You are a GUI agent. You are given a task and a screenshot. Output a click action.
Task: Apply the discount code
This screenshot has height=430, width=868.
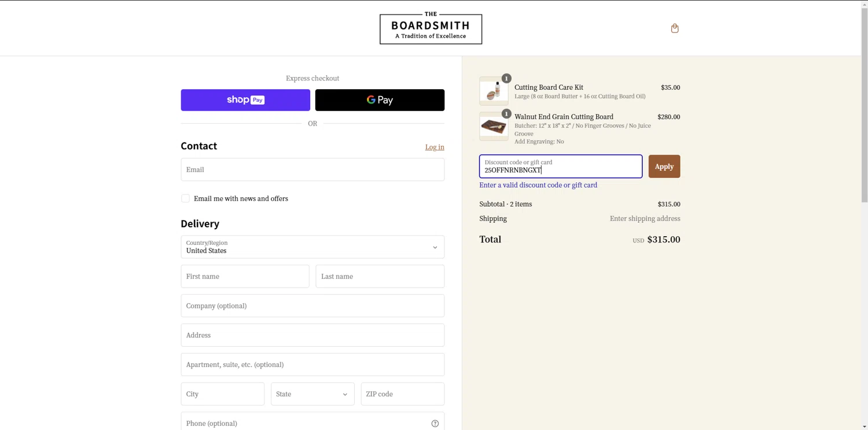pos(664,167)
